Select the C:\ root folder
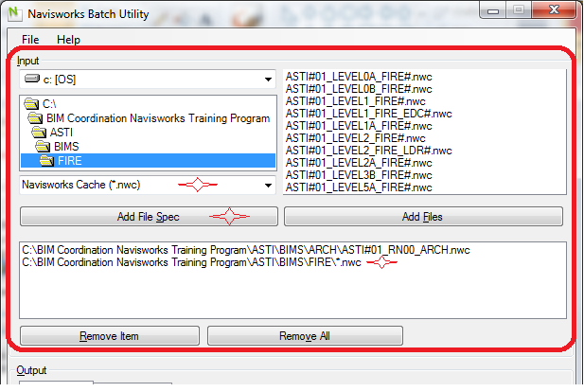The height and width of the screenshot is (392, 584). [x=49, y=104]
